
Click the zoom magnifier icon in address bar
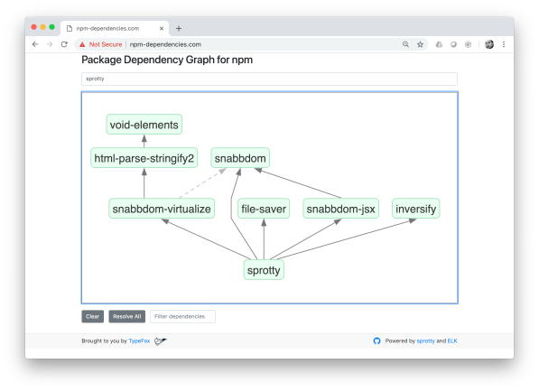(405, 44)
